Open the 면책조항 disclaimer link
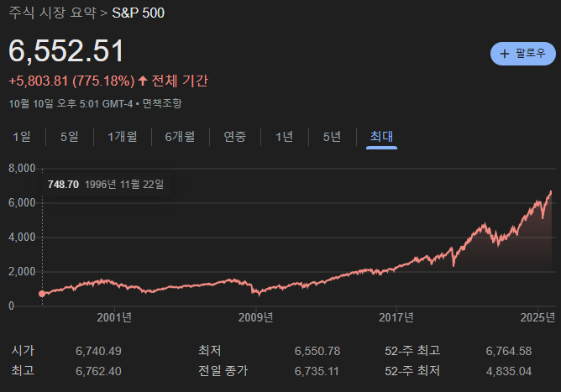Viewport: 561px width, 392px height. (x=162, y=103)
